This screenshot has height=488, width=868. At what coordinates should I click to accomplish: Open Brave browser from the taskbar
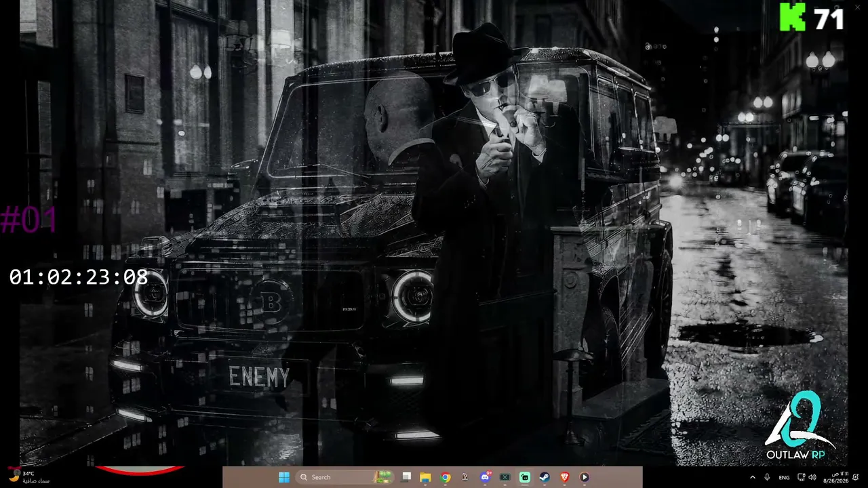pyautogui.click(x=565, y=477)
